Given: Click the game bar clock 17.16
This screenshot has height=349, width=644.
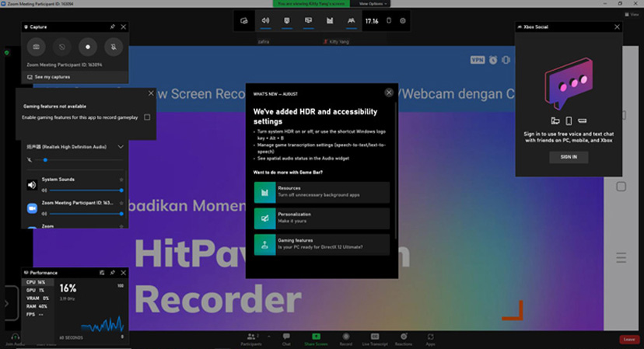Looking at the screenshot, I should pyautogui.click(x=372, y=21).
